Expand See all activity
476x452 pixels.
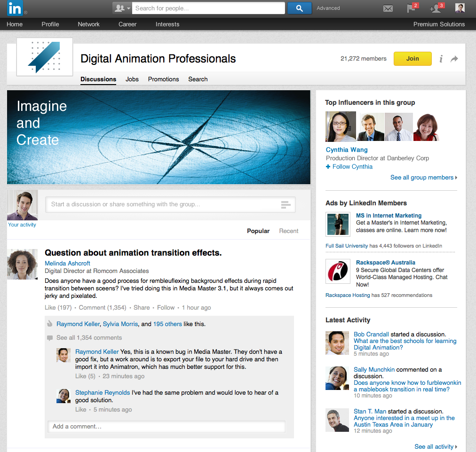[436, 447]
